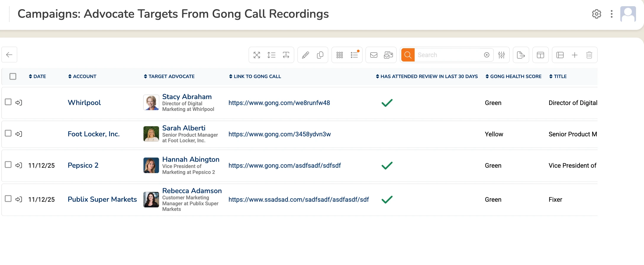Open the Whirlpool row record icon
Image resolution: width=644 pixels, height=265 pixels.
(x=19, y=103)
